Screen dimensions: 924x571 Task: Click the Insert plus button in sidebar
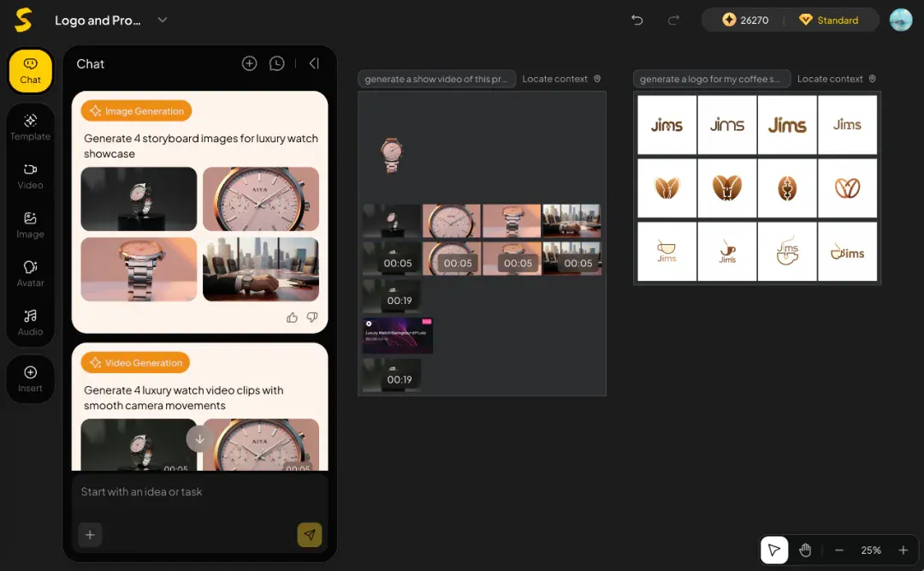click(x=31, y=379)
